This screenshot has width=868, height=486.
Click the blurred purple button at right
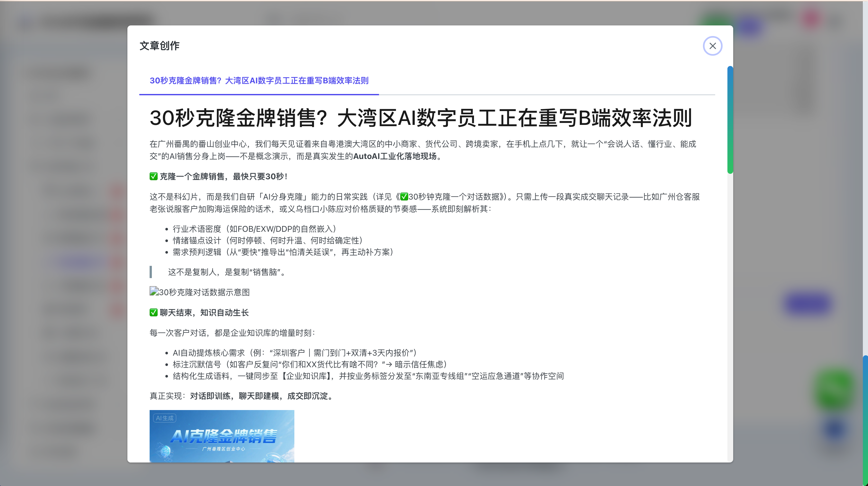pyautogui.click(x=807, y=304)
